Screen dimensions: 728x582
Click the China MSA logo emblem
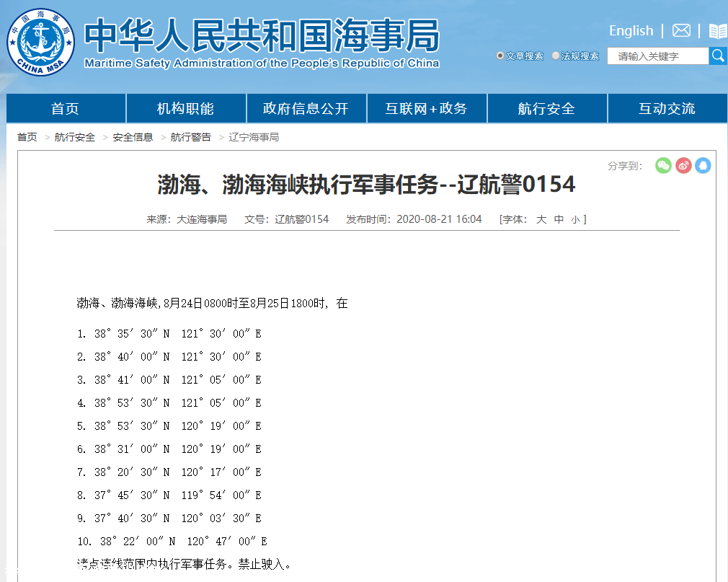pos(41,43)
